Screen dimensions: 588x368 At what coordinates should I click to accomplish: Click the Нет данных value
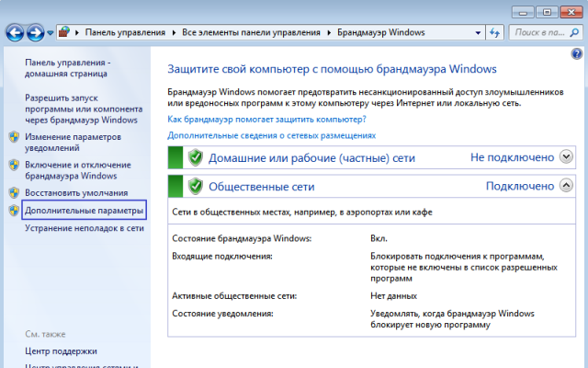pos(394,296)
